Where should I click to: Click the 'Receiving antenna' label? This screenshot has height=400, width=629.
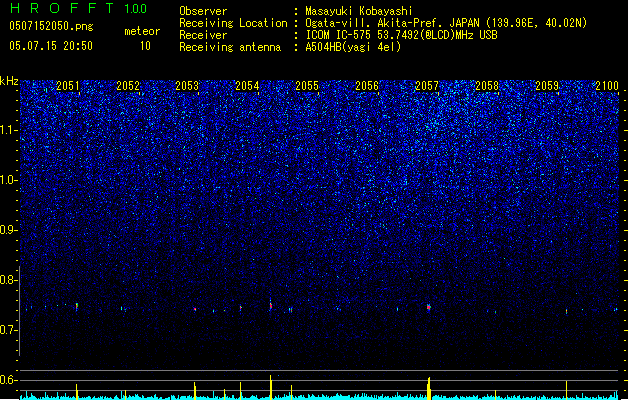[x=230, y=47]
